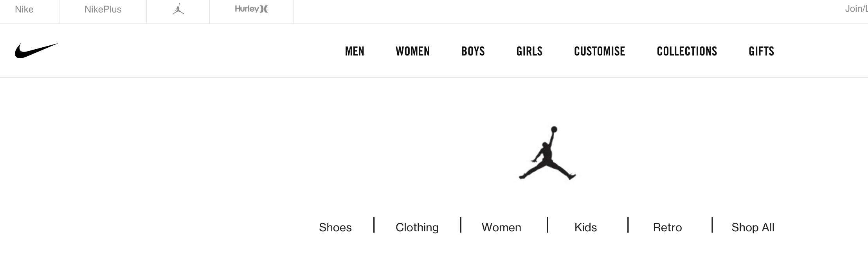The width and height of the screenshot is (868, 254).
Task: Click the Hurley logo in top bar
Action: (251, 9)
